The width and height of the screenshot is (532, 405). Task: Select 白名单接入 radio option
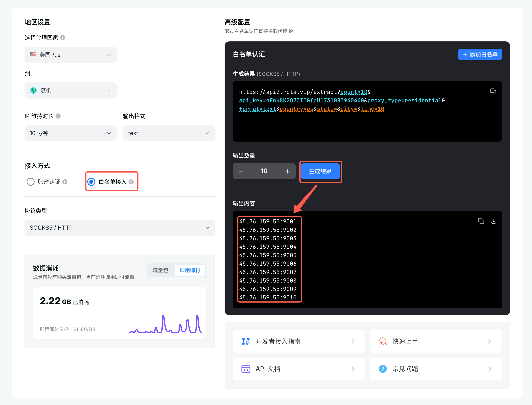91,182
